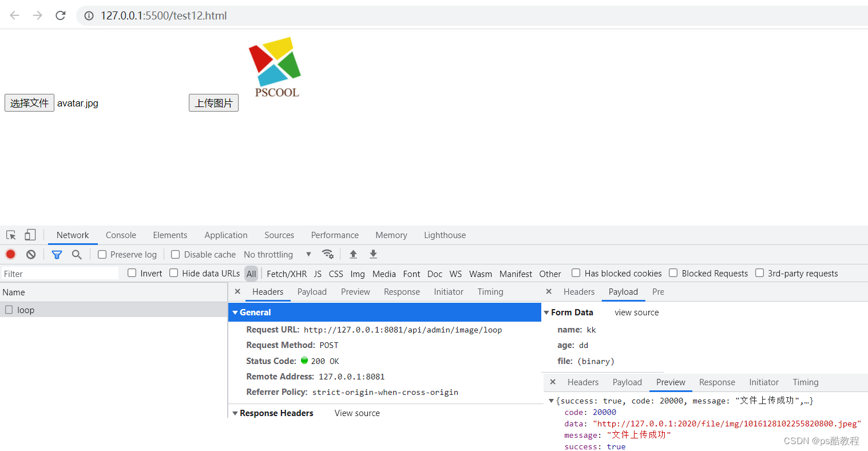Open the Memory tab

click(391, 235)
